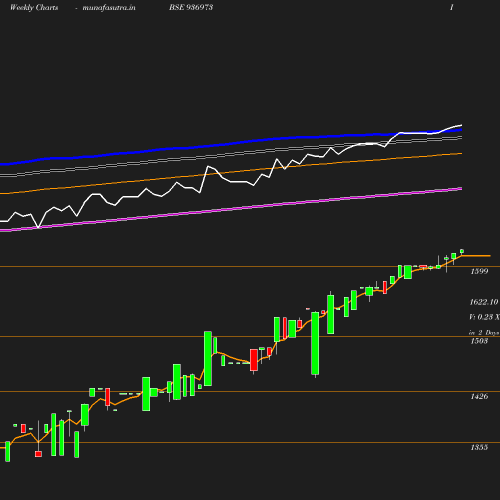Click the 1599 price level label
This screenshot has width=500, height=500.
click(x=479, y=271)
